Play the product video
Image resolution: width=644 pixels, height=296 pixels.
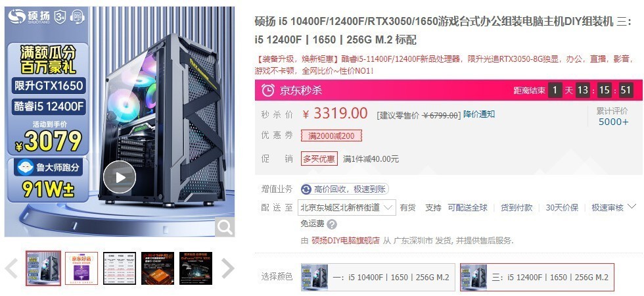[x=120, y=177]
